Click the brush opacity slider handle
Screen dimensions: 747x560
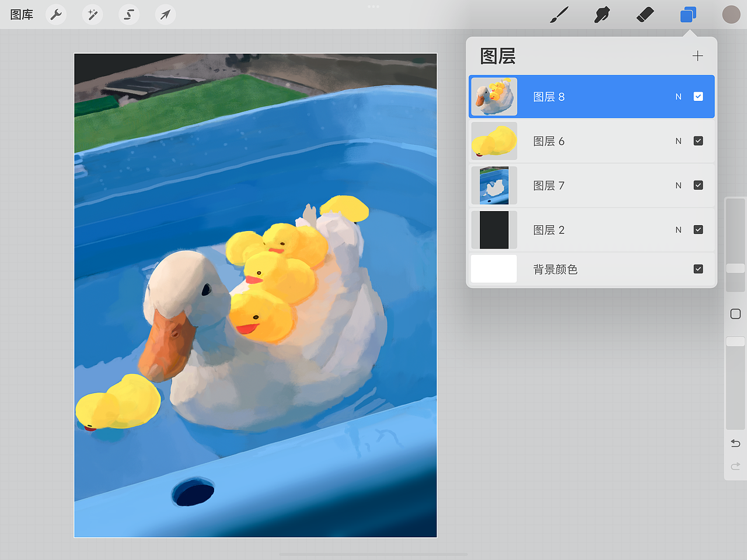pos(735,341)
